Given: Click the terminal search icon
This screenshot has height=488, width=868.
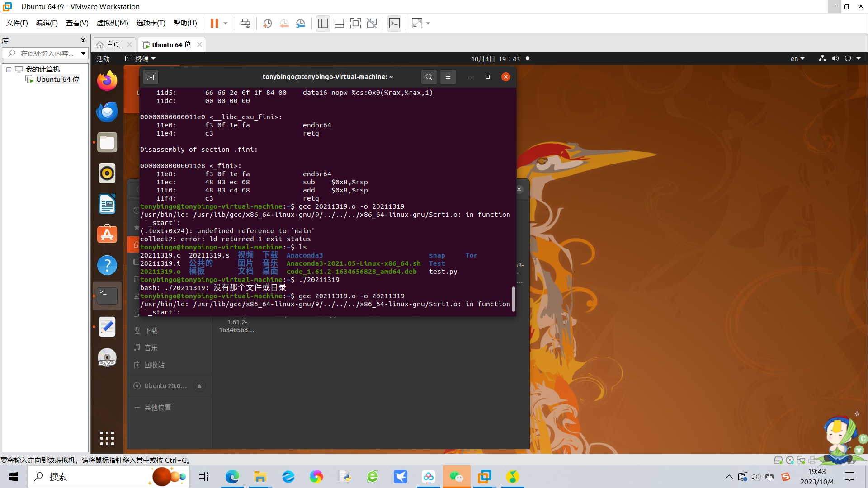Looking at the screenshot, I should [429, 77].
